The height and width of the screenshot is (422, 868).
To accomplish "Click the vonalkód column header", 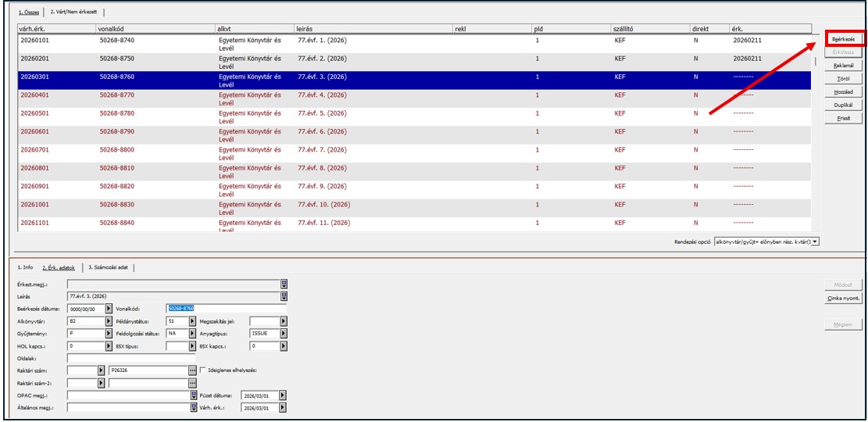I will click(157, 28).
